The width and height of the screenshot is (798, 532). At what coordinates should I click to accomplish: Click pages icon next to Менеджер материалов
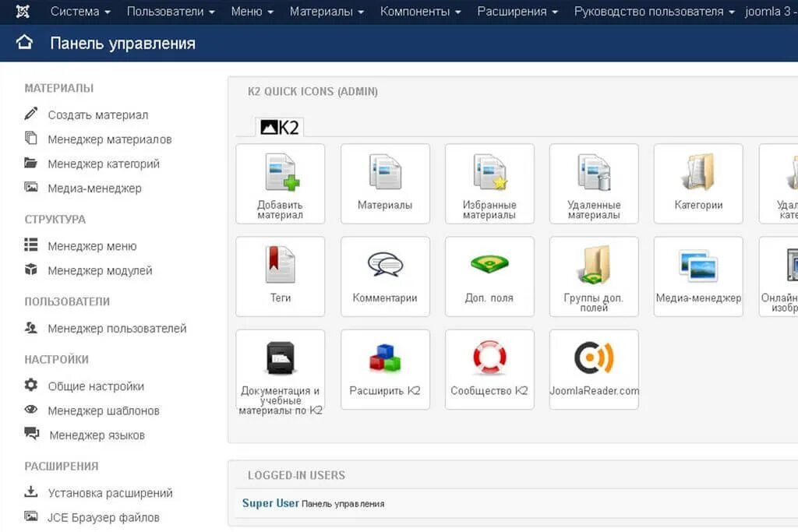[x=31, y=138]
